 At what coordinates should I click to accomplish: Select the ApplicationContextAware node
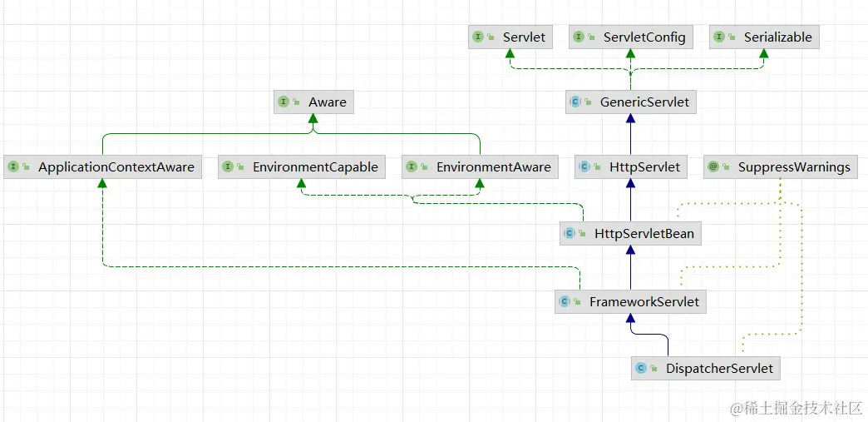(x=102, y=167)
